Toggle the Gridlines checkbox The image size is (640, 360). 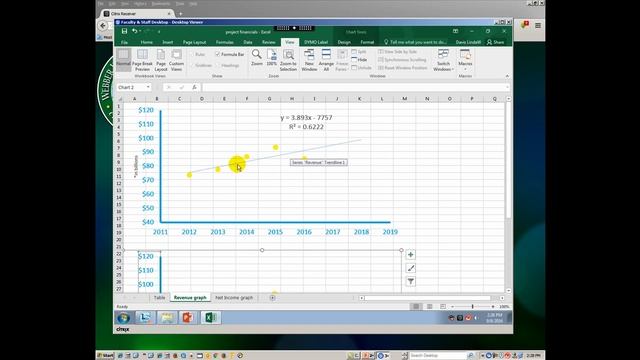click(192, 65)
